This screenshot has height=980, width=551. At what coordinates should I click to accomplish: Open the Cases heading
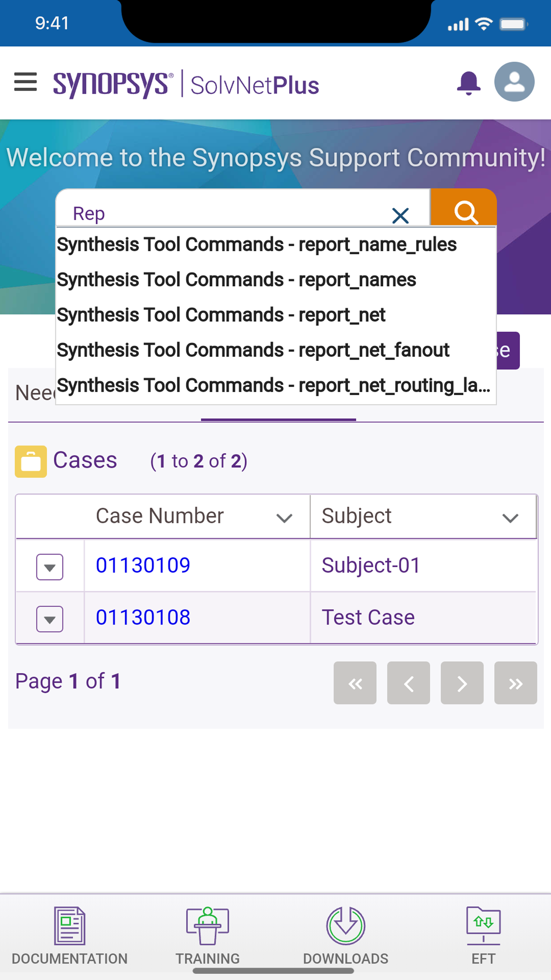[x=85, y=460]
